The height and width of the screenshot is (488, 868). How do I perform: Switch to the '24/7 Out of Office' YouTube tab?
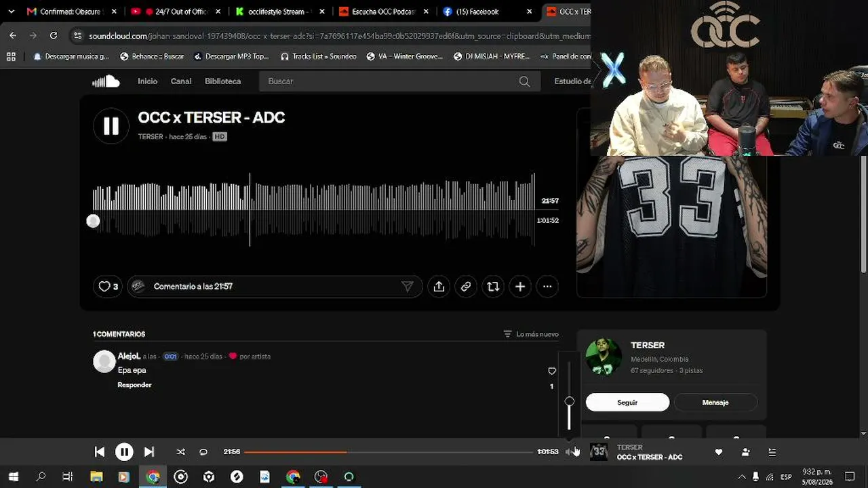(x=176, y=12)
